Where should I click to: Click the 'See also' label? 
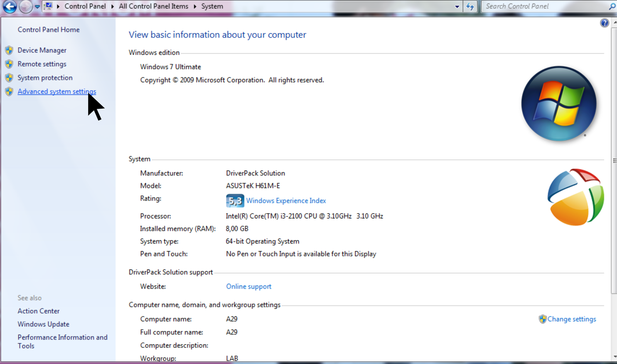30,298
